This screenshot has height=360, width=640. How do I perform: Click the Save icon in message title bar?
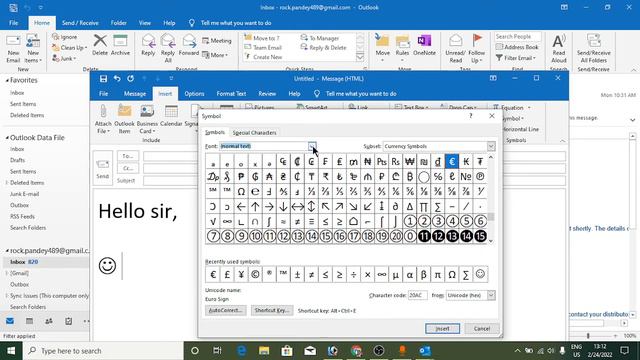click(x=103, y=78)
